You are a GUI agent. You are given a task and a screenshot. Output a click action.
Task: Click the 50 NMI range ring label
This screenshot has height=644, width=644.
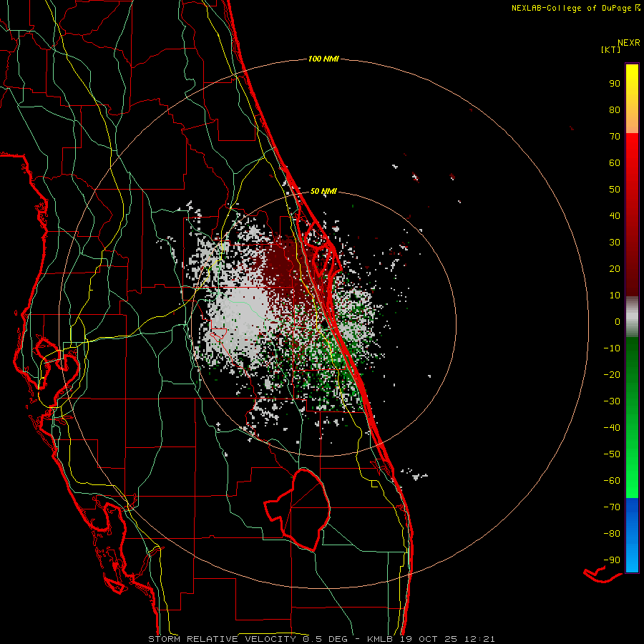323,191
